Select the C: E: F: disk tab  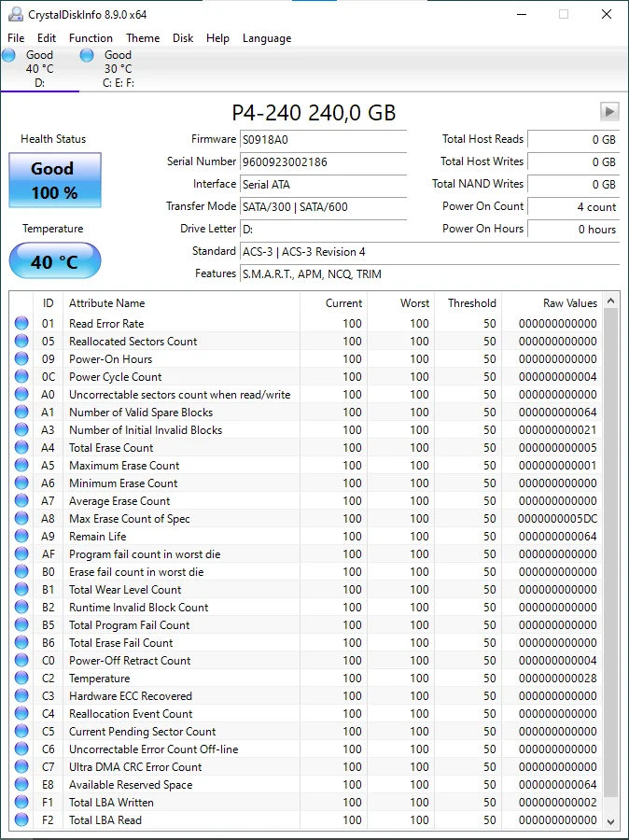[x=119, y=69]
